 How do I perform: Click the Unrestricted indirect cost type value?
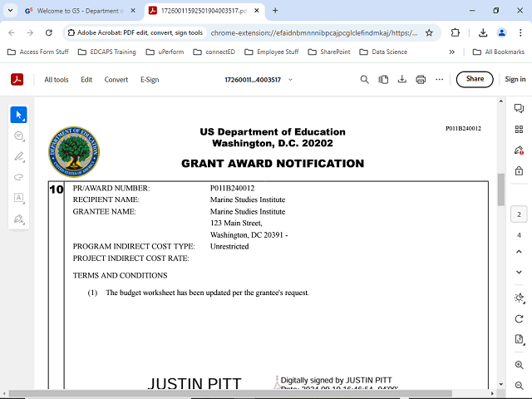tap(229, 246)
